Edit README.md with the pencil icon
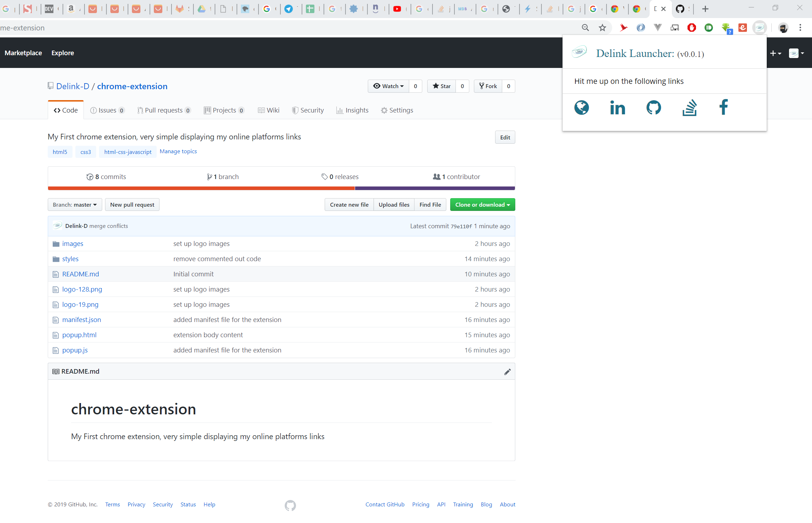 [507, 372]
